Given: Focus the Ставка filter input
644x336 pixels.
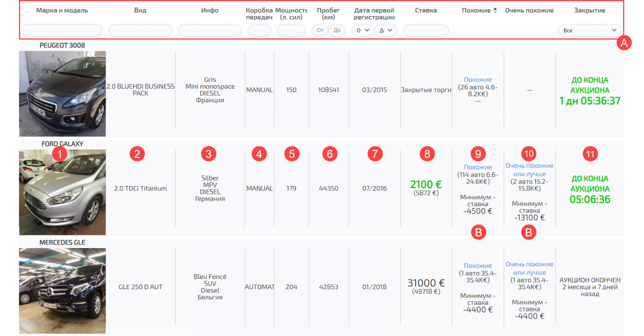Looking at the screenshot, I should (x=426, y=30).
